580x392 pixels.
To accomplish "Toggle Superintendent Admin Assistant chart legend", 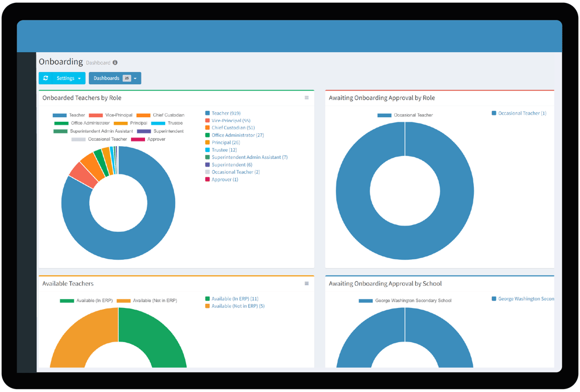I will [93, 131].
